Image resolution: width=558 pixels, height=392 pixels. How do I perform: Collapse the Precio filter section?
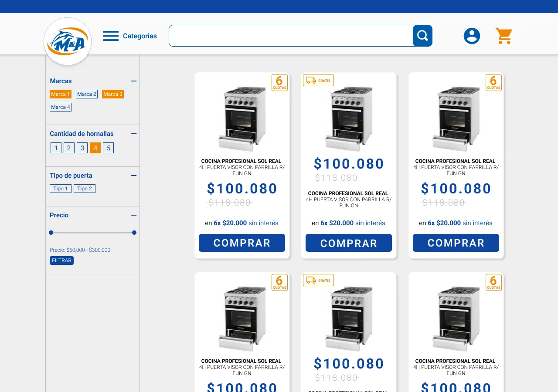pos(134,215)
